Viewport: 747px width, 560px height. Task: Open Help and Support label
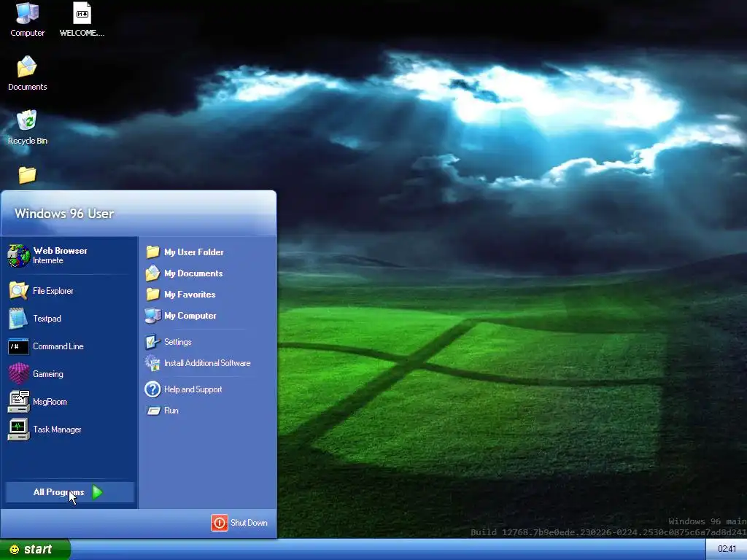193,389
